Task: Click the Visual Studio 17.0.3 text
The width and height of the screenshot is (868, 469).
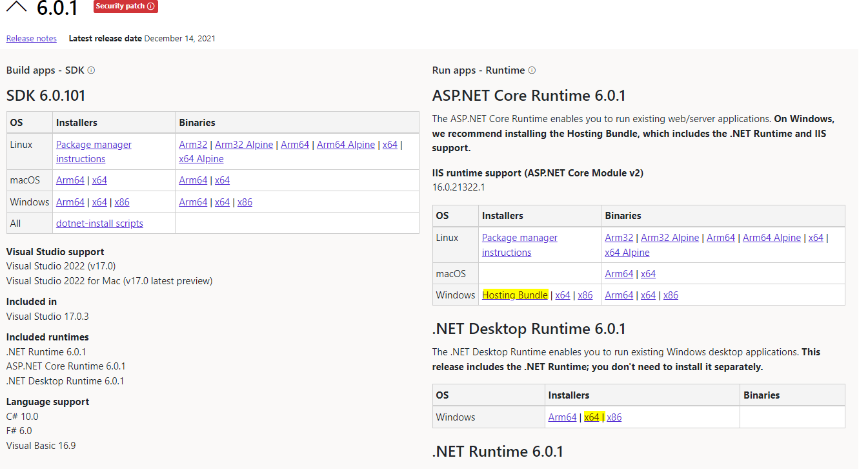Action: click(x=48, y=317)
